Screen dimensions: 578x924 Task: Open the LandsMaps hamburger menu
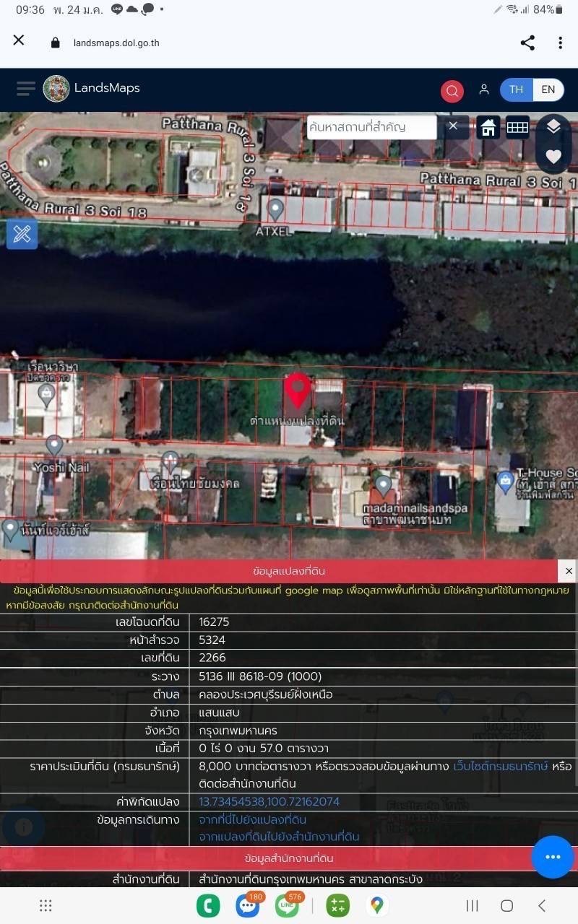26,89
